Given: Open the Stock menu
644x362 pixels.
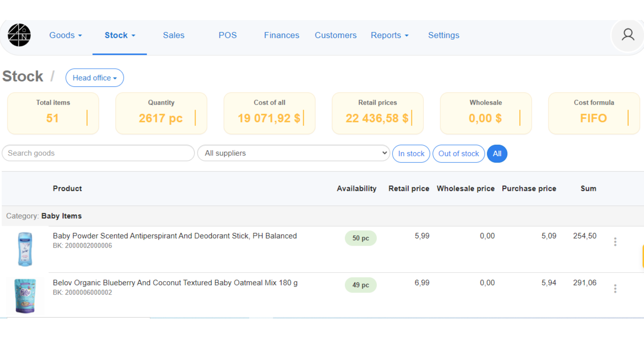Looking at the screenshot, I should pyautogui.click(x=120, y=35).
